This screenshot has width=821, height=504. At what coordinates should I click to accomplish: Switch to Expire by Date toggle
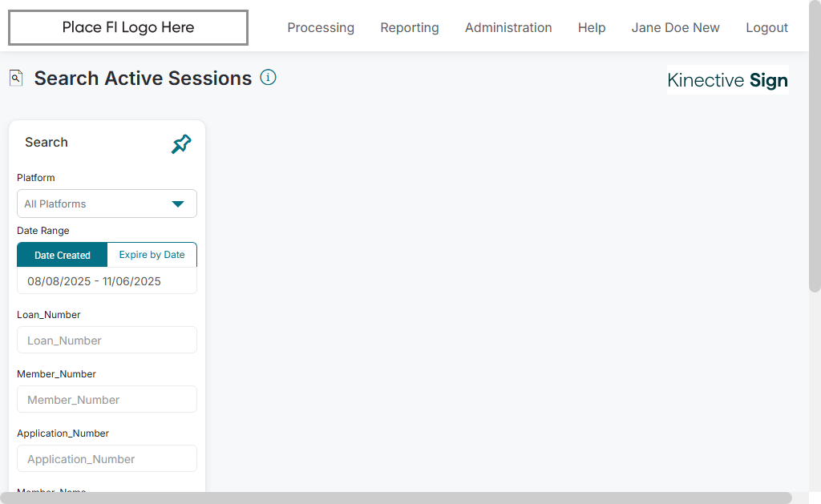pyautogui.click(x=152, y=255)
